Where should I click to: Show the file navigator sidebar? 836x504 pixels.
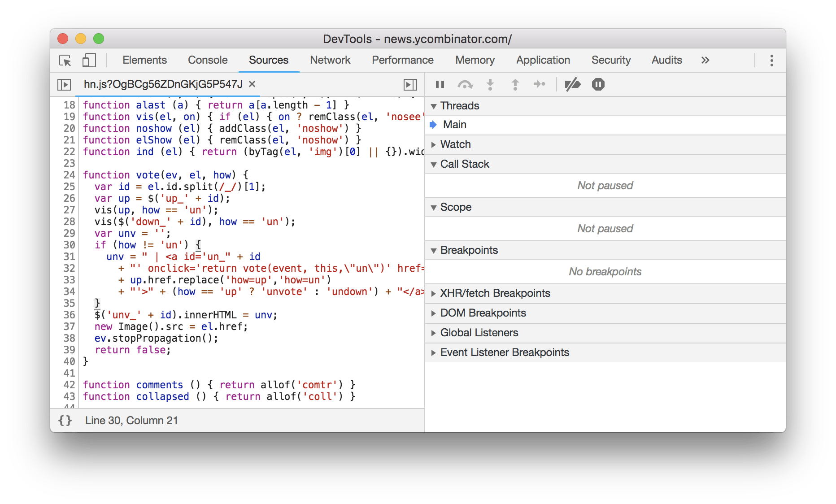(64, 84)
